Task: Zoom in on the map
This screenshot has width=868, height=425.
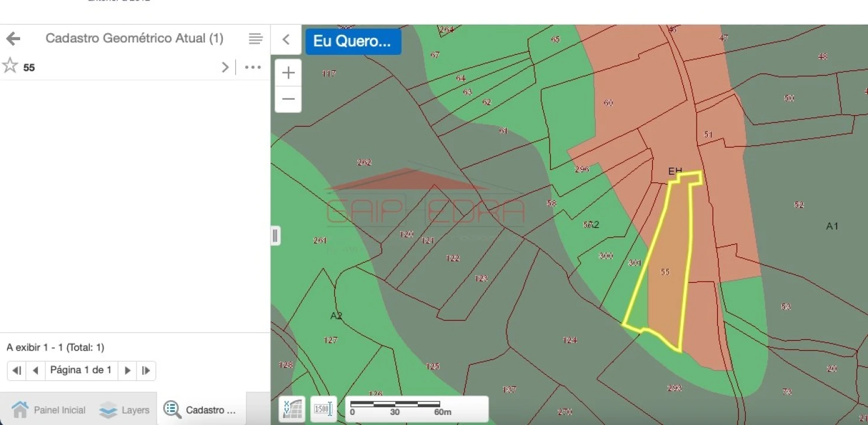Action: click(x=288, y=73)
